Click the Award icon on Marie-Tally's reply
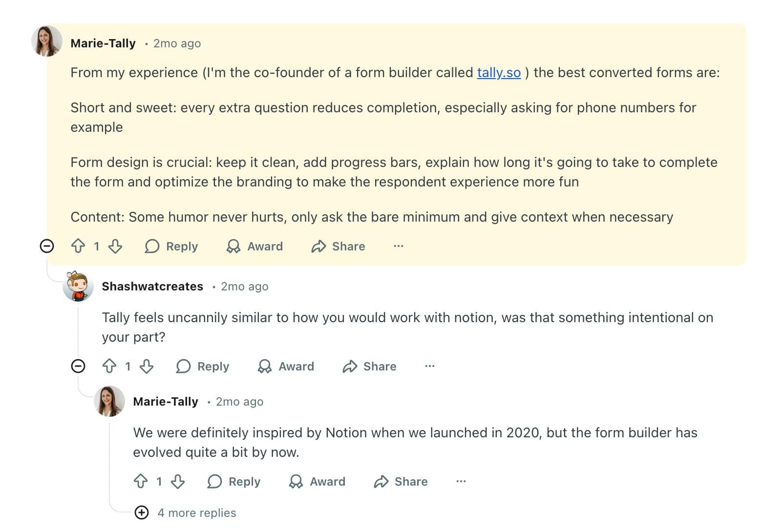This screenshot has width=762, height=532. [x=296, y=482]
